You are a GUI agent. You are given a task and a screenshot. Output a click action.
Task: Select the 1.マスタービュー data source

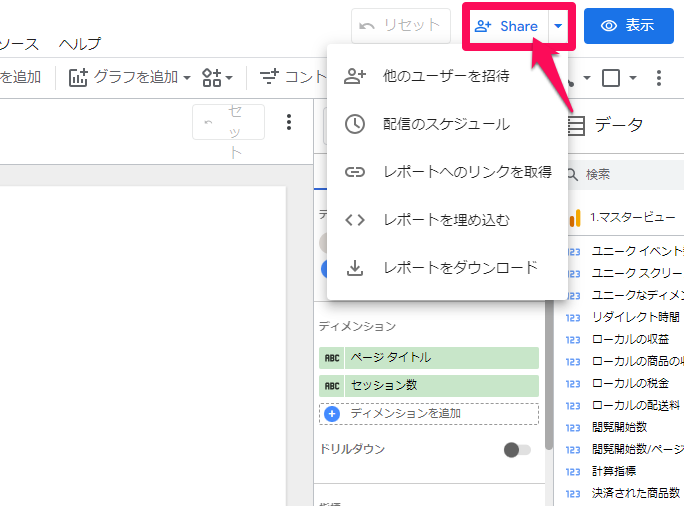click(626, 217)
